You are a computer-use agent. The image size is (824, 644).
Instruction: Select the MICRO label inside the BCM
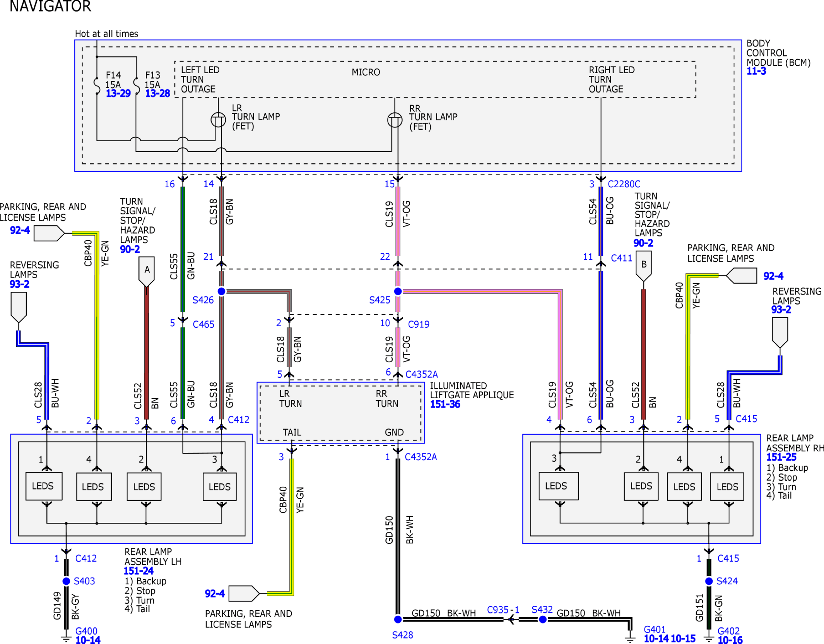(366, 72)
